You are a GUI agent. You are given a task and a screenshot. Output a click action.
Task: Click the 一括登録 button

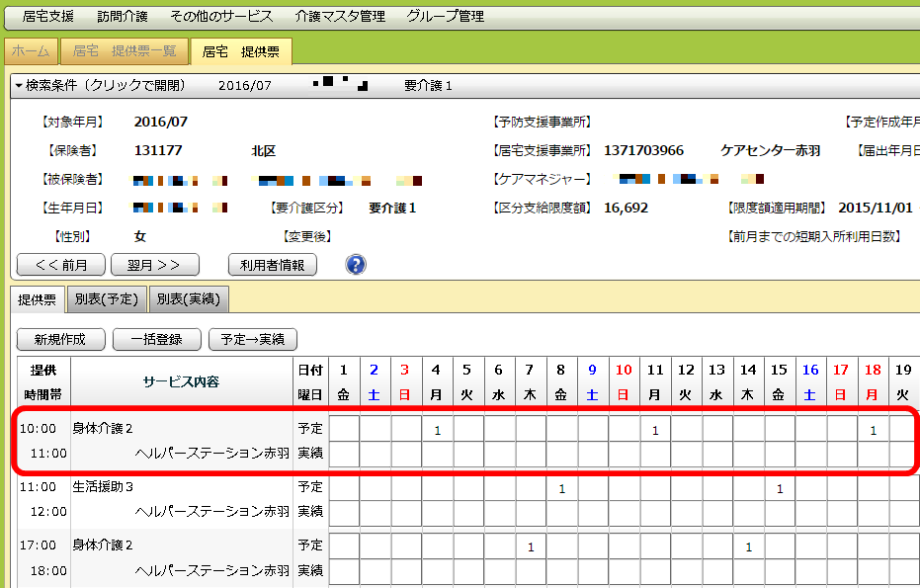pos(155,339)
